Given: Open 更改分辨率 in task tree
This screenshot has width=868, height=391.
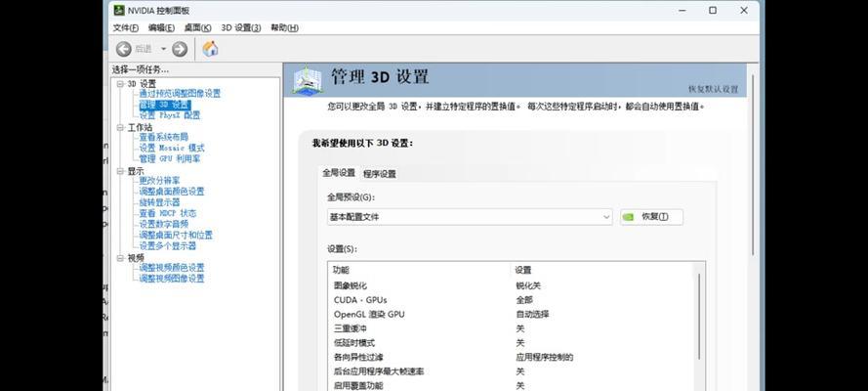Looking at the screenshot, I should pyautogui.click(x=159, y=181).
